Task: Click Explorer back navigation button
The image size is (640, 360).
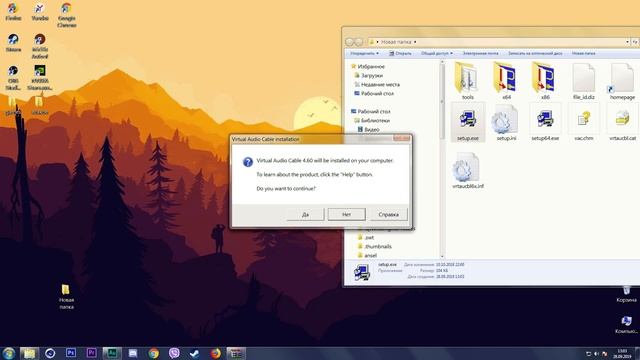Action: pyautogui.click(x=350, y=42)
